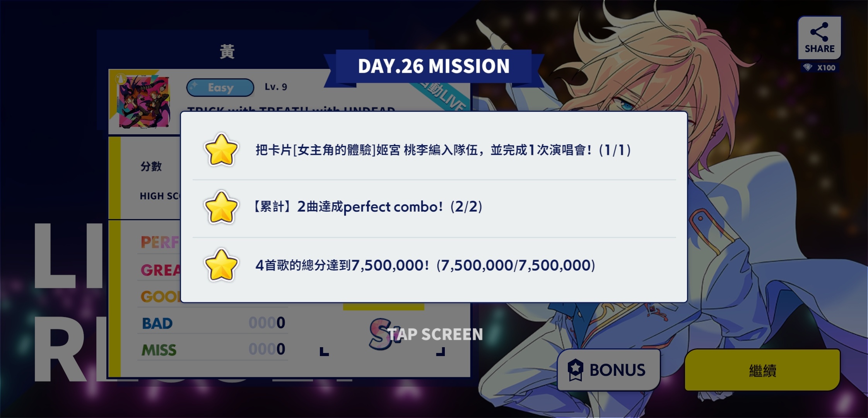Click the S rank score icon
This screenshot has width=868, height=418.
pos(379,334)
